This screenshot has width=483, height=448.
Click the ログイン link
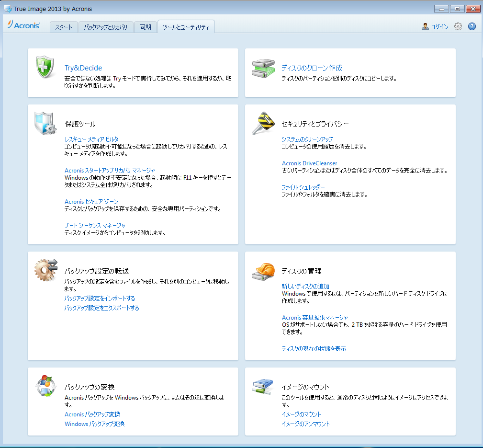pos(439,27)
